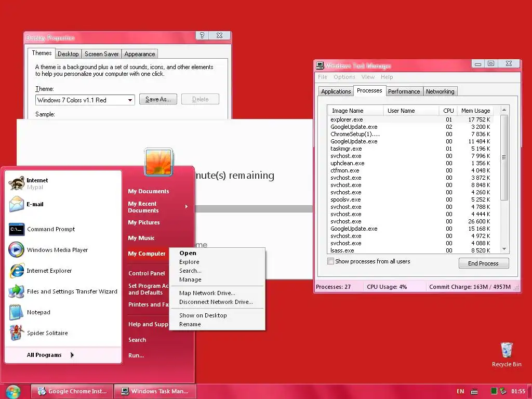Open Task Manager View menu
Image resolution: width=532 pixels, height=399 pixels.
point(368,77)
